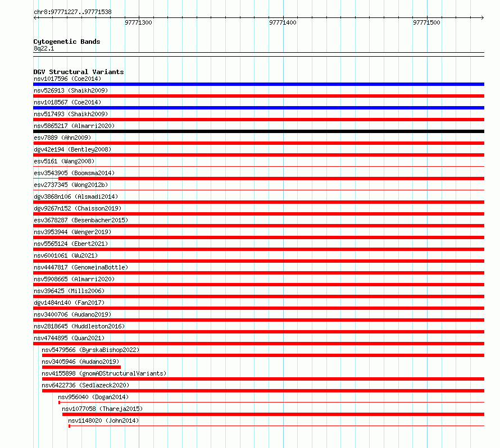This screenshot has width=500, height=448.
Task: Click the esv3543905 (Boomsma2014) label
Action: click(74, 173)
